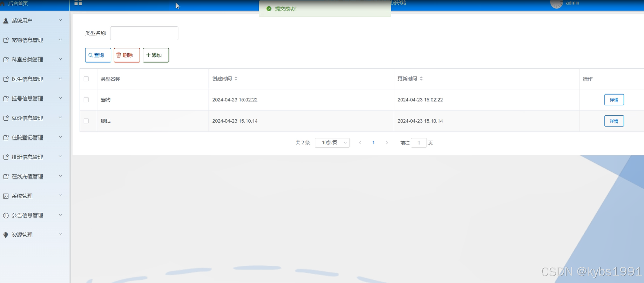Click the 操作 column header

[x=588, y=79]
